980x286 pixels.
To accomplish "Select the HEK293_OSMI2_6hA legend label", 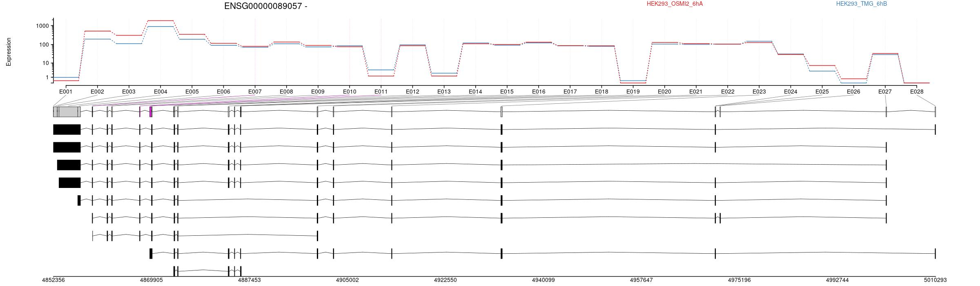I will click(x=675, y=4).
